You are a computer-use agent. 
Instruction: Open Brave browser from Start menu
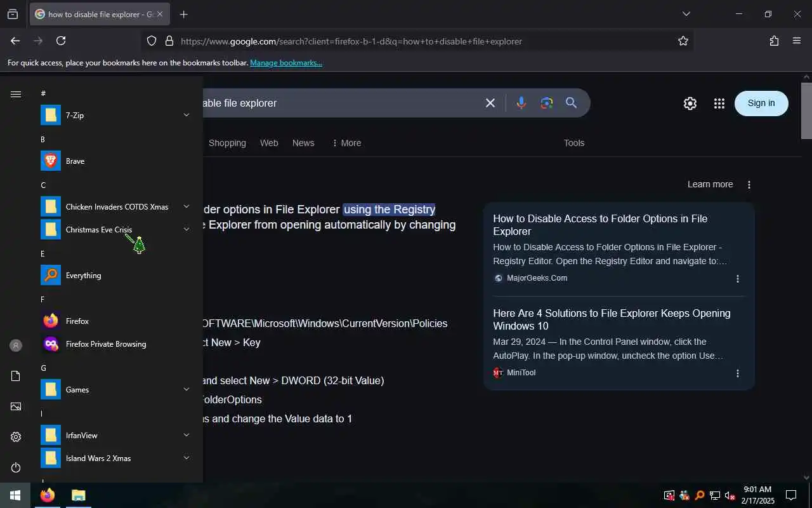[x=117, y=161]
